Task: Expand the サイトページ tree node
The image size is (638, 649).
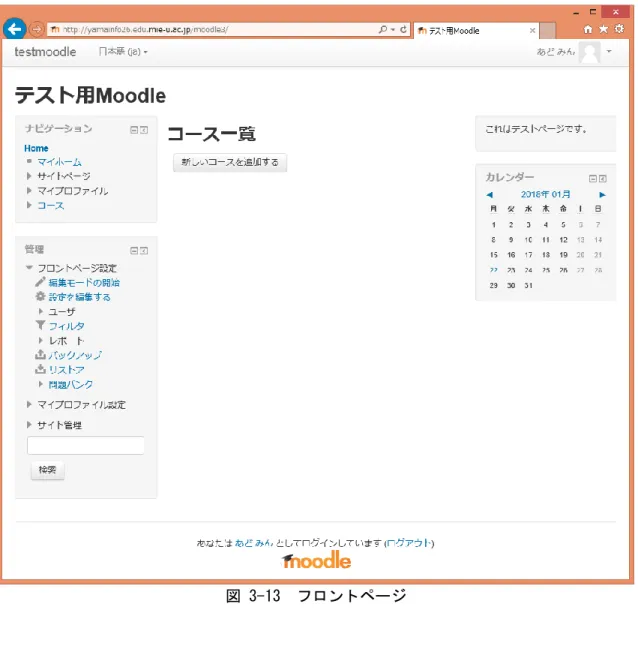Action: (x=29, y=176)
